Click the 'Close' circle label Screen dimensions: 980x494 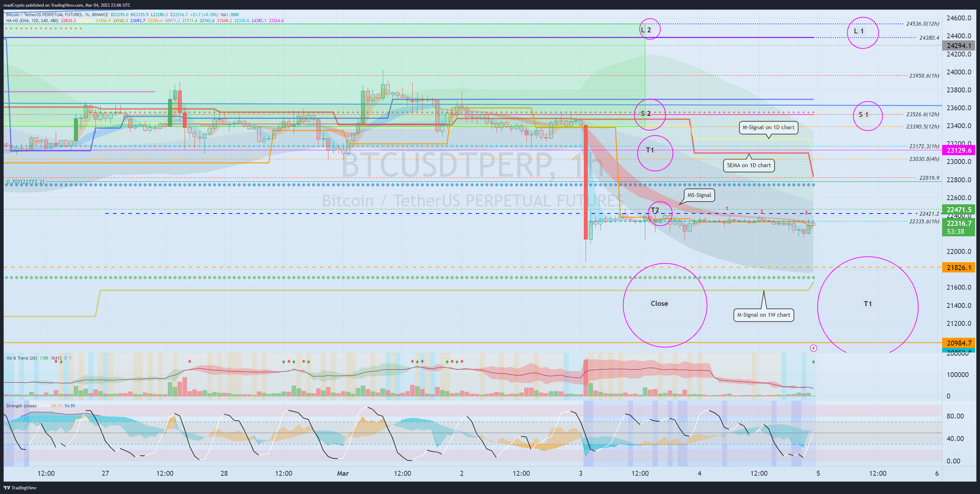659,303
